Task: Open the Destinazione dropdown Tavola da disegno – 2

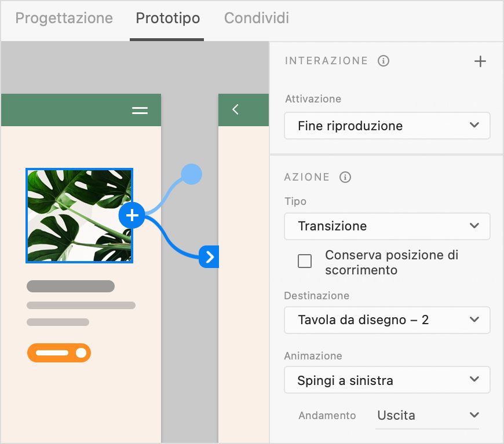Action: point(387,320)
